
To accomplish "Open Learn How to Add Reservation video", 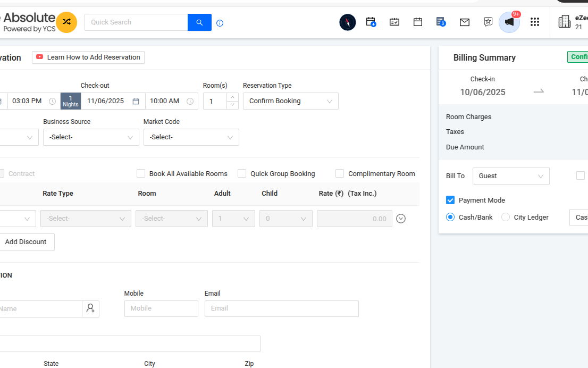I will [88, 57].
